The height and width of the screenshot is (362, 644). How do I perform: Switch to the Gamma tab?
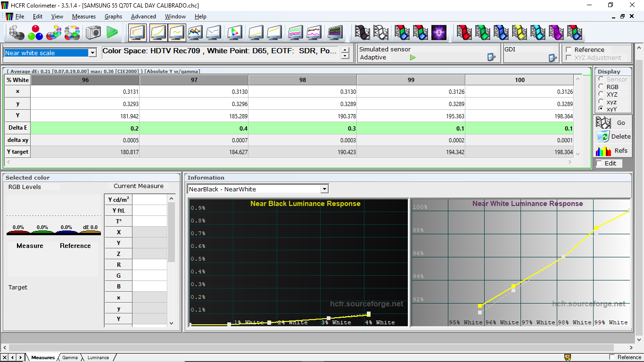click(x=70, y=357)
